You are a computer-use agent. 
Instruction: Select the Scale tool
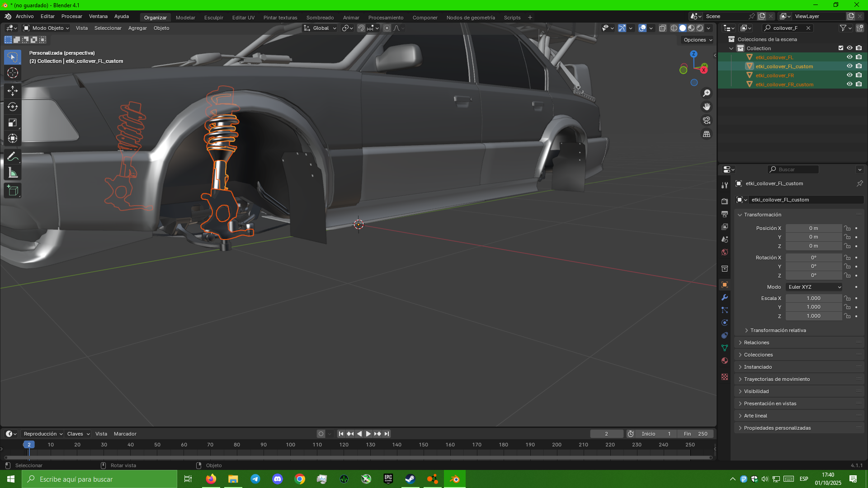tap(12, 122)
